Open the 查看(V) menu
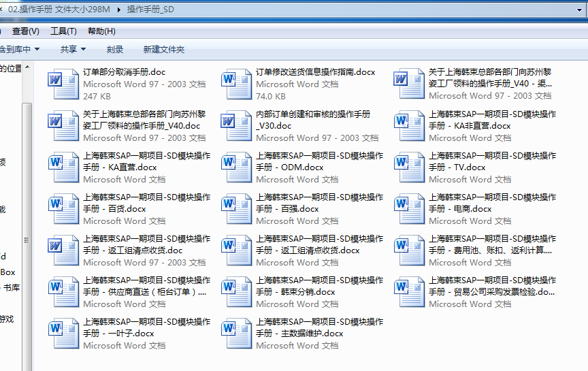Image resolution: width=588 pixels, height=371 pixels. 25,31
